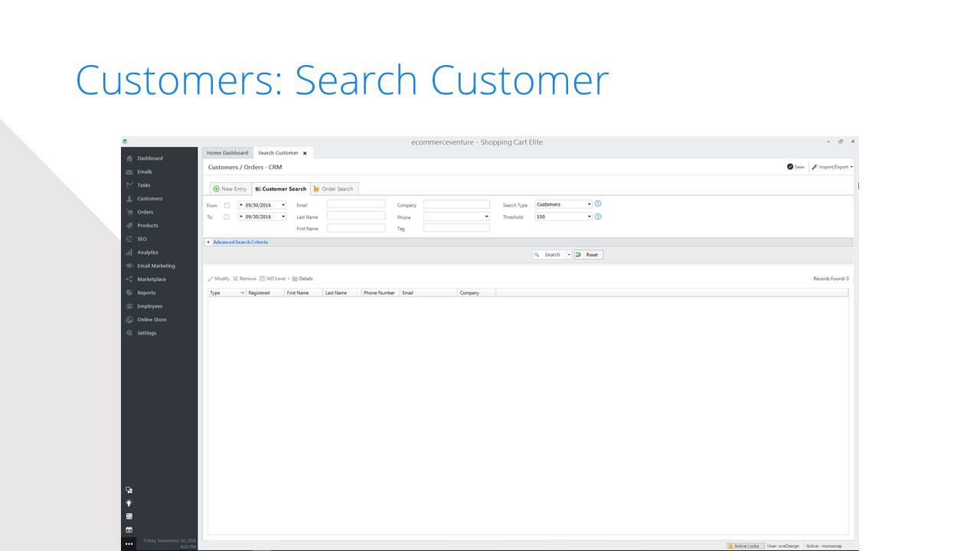Open the Search button dropdown arrow
Screen dimensions: 980x551
coord(569,255)
